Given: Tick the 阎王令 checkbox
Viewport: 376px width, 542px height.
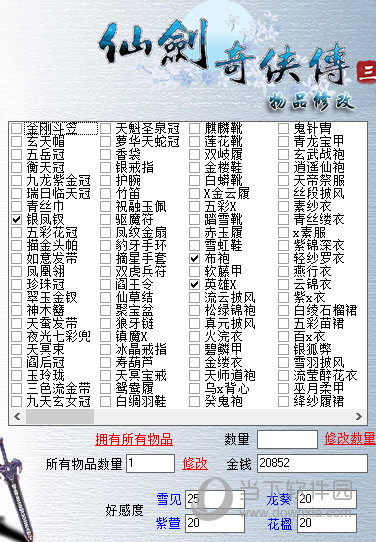Looking at the screenshot, I should tap(105, 284).
